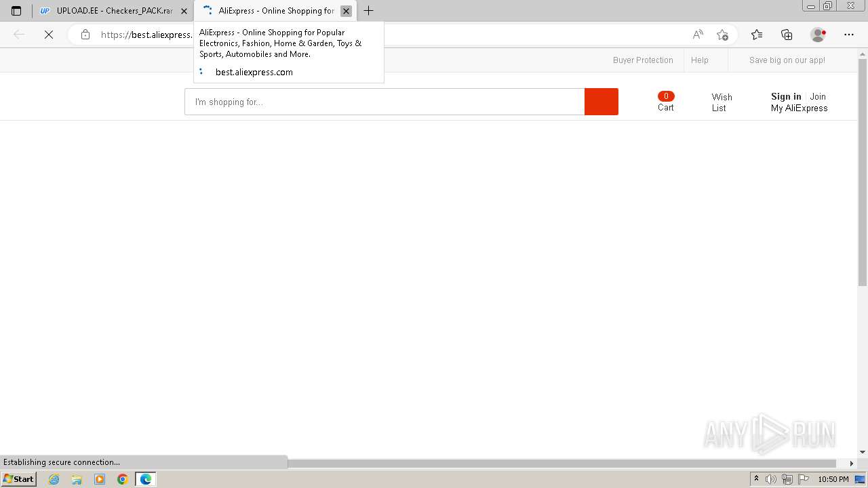Close the UPLOAD.EE Checkers_PACK tab
868x488 pixels.
[x=184, y=11]
